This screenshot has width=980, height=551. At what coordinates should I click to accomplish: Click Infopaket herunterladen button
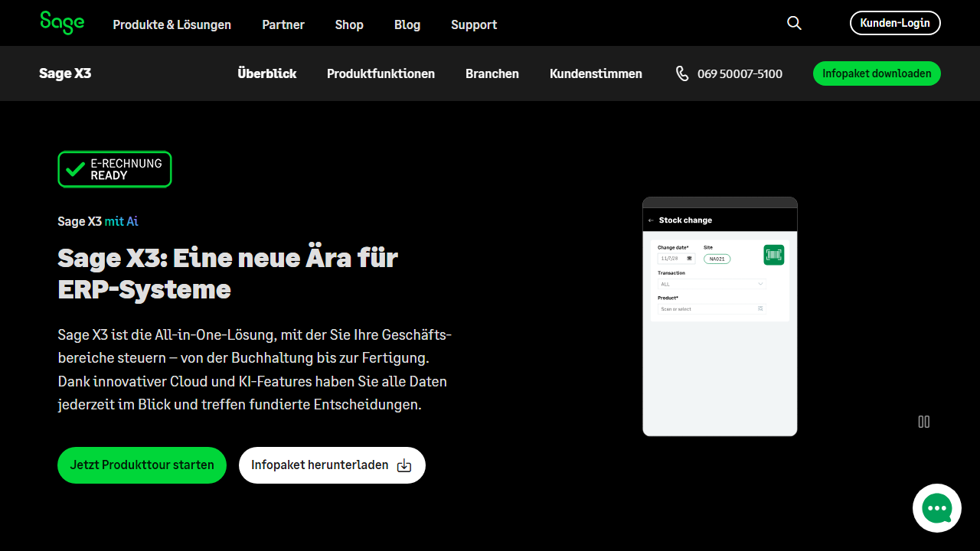(x=332, y=465)
